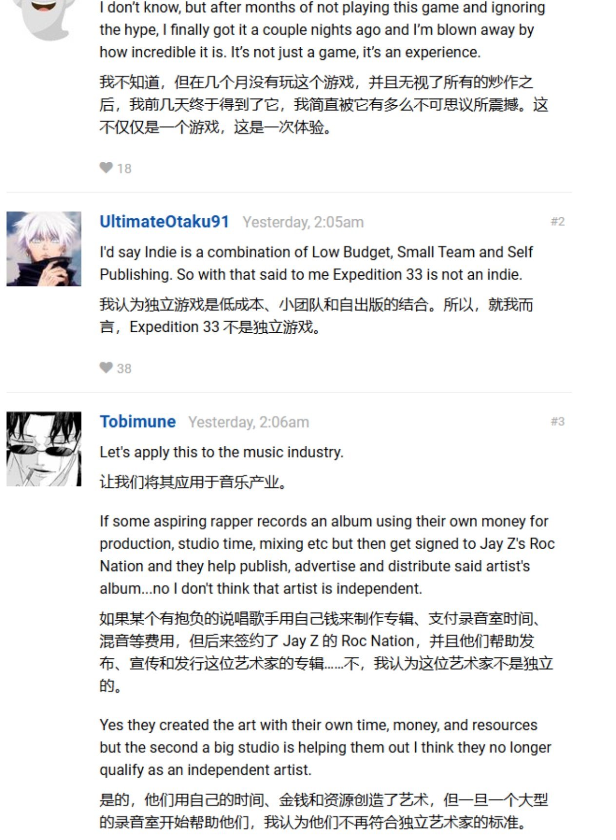The height and width of the screenshot is (840, 616).
Task: Click the Chinese translation under UltimateOtaku91's comment
Action: (316, 316)
